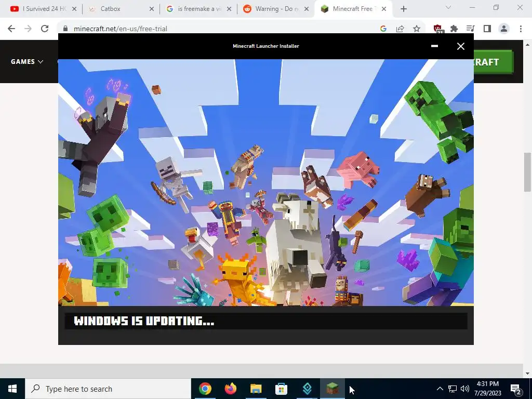The image size is (532, 399).
Task: Click the scrollbar up arrow
Action: click(x=527, y=45)
